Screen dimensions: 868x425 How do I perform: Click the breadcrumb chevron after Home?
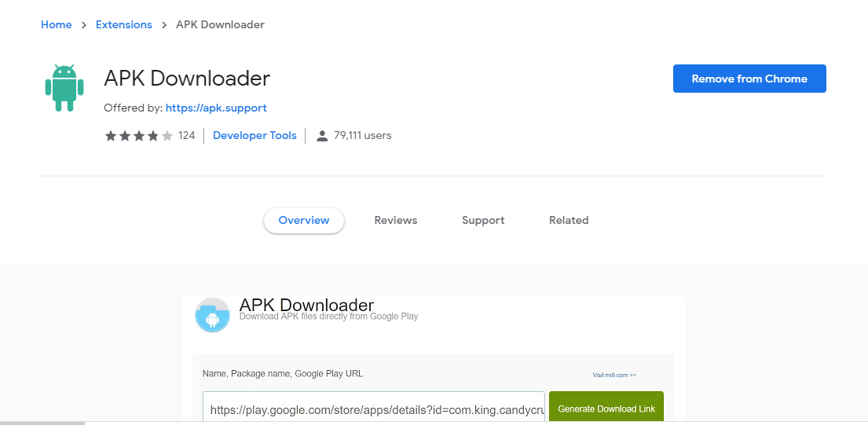point(83,25)
